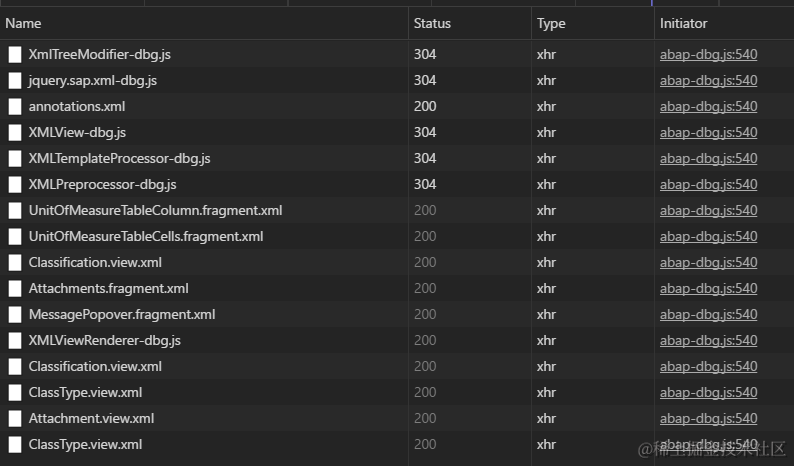
Task: Click the file icon beside jquery.sap.xml-dbg.js
Action: (15, 81)
